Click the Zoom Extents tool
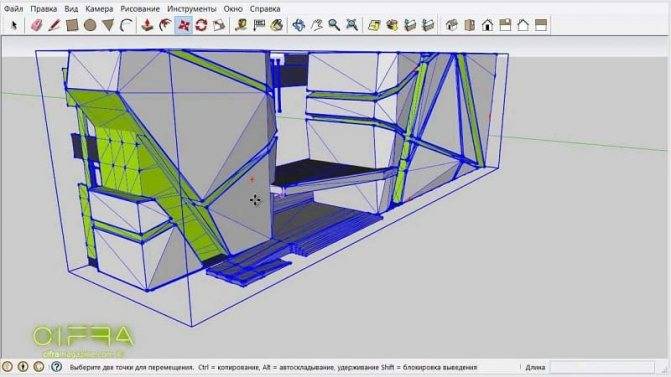This screenshot has width=671, height=377. (352, 25)
